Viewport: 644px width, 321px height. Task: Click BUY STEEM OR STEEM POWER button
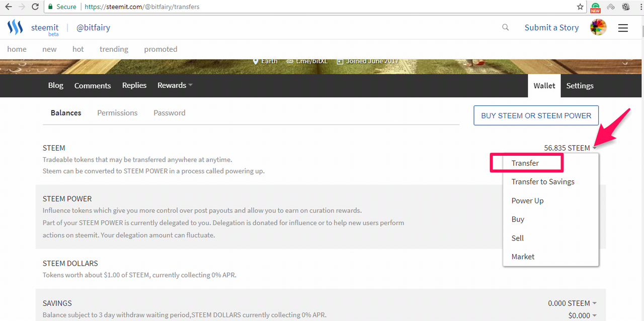click(x=536, y=116)
